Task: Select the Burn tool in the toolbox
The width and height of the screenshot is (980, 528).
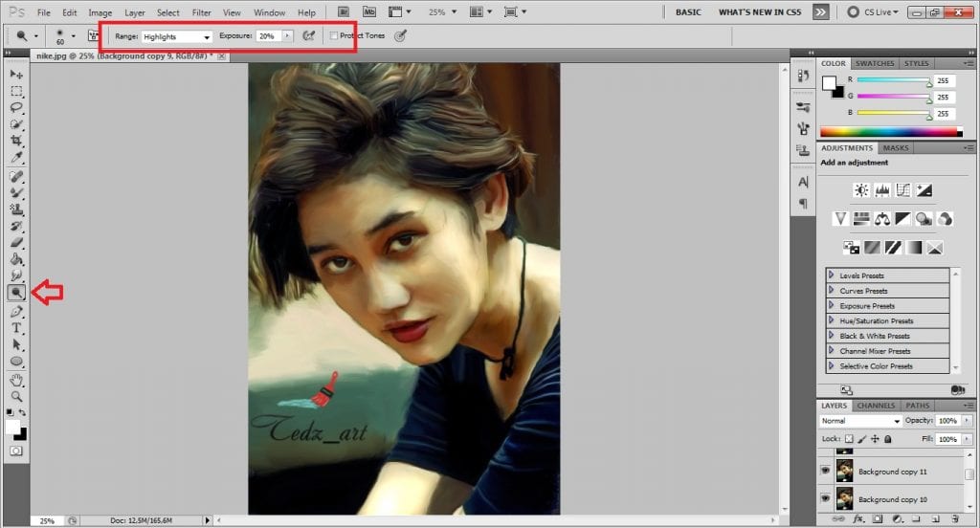Action: tap(16, 293)
